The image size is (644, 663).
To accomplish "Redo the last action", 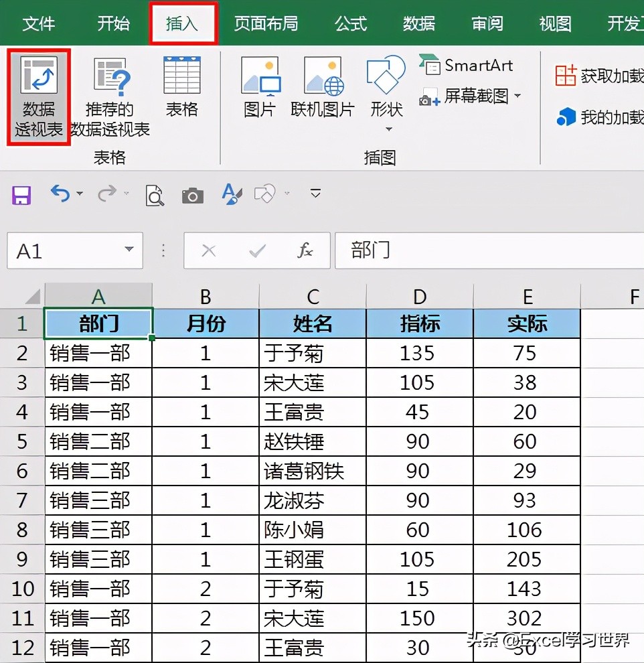I will point(107,194).
